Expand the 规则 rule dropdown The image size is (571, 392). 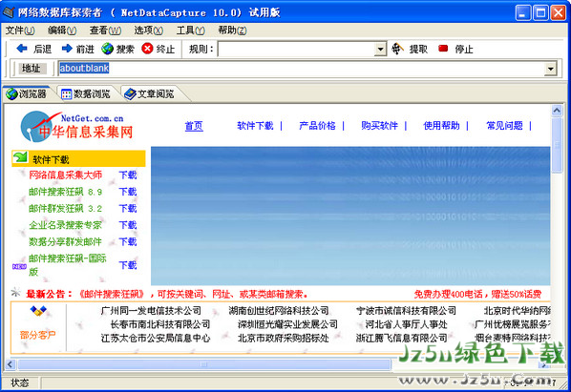[380, 49]
